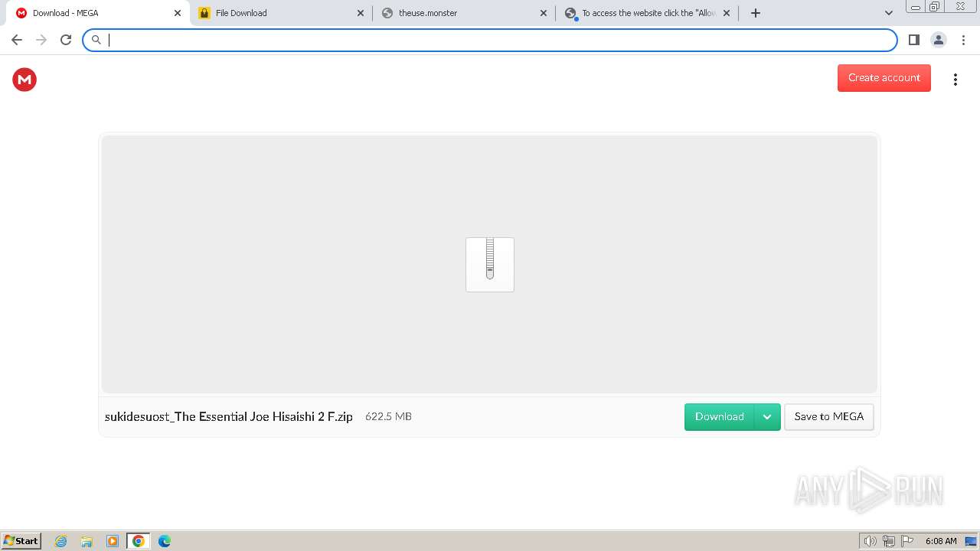Open the tab search chevron
This screenshot has width=980, height=551.
click(x=888, y=13)
